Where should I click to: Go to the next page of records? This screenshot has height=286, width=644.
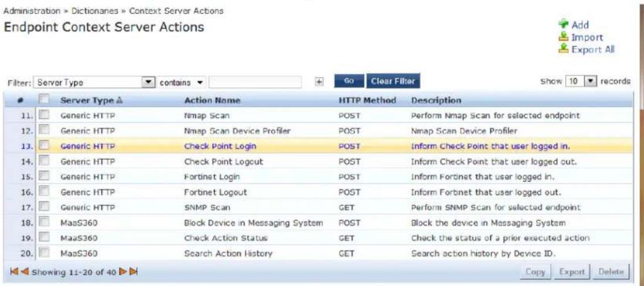pos(123,271)
